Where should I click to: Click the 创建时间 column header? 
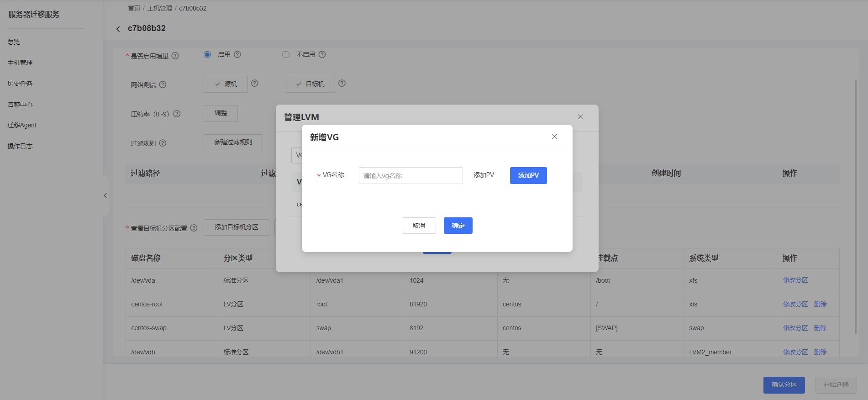tap(666, 173)
